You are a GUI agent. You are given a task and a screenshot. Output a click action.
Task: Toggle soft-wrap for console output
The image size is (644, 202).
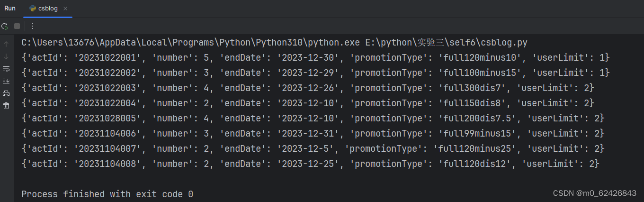click(x=6, y=69)
